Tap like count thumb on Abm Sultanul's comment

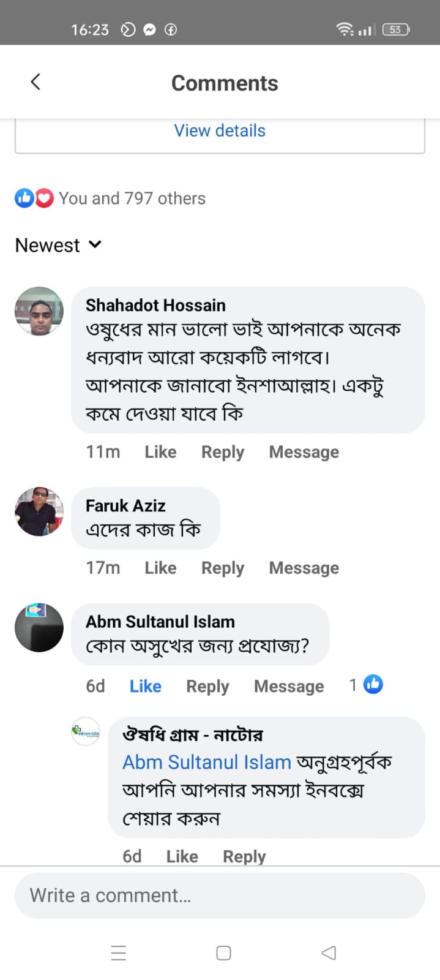(373, 684)
